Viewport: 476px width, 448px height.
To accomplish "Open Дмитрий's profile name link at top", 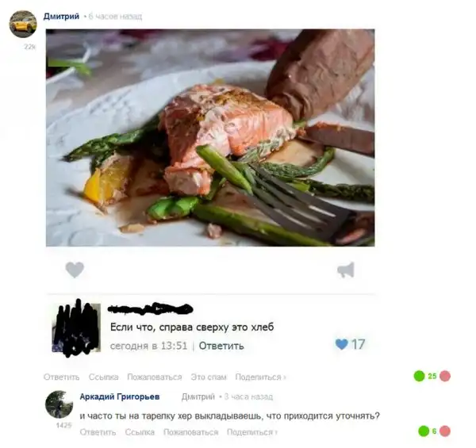I will [x=61, y=16].
